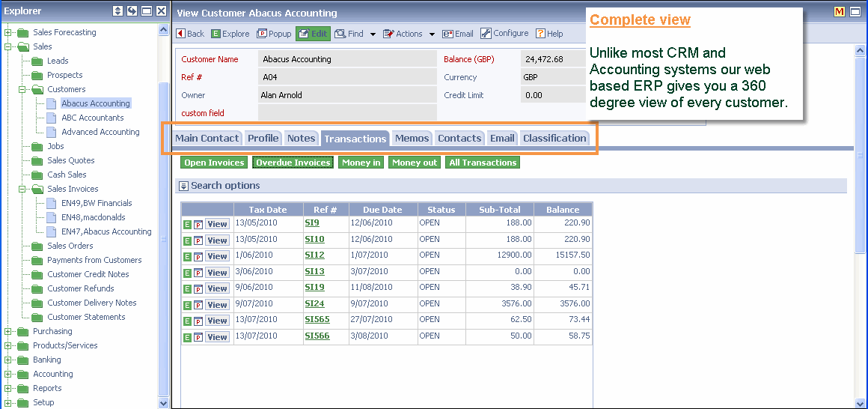Open the Find dropdown arrow
Viewport: 868px width, 409px height.
pos(373,34)
